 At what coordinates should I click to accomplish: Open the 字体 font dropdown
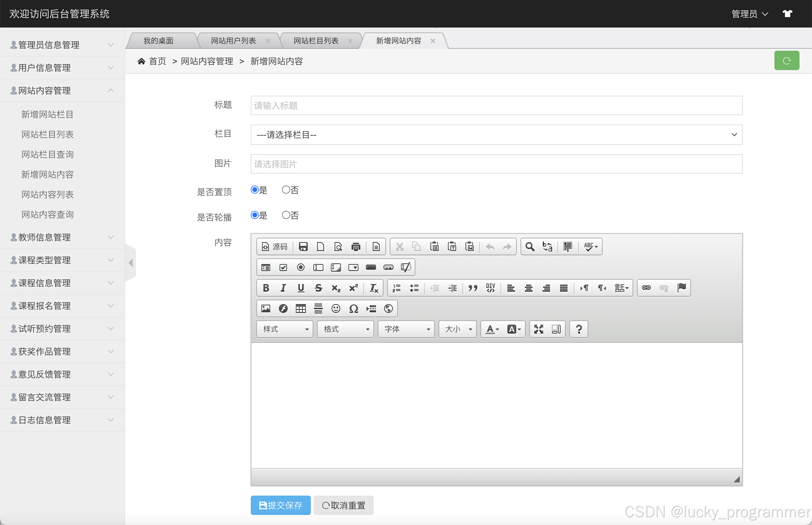point(406,329)
